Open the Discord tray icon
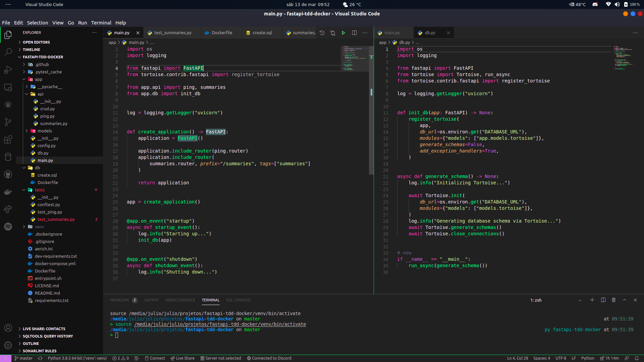 [595, 4]
